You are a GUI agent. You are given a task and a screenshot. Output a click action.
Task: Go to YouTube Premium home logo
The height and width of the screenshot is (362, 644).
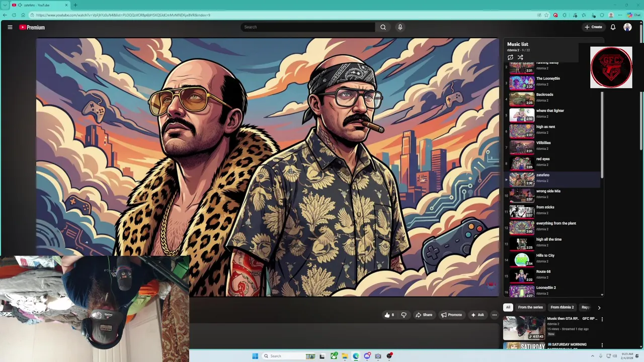(x=32, y=27)
